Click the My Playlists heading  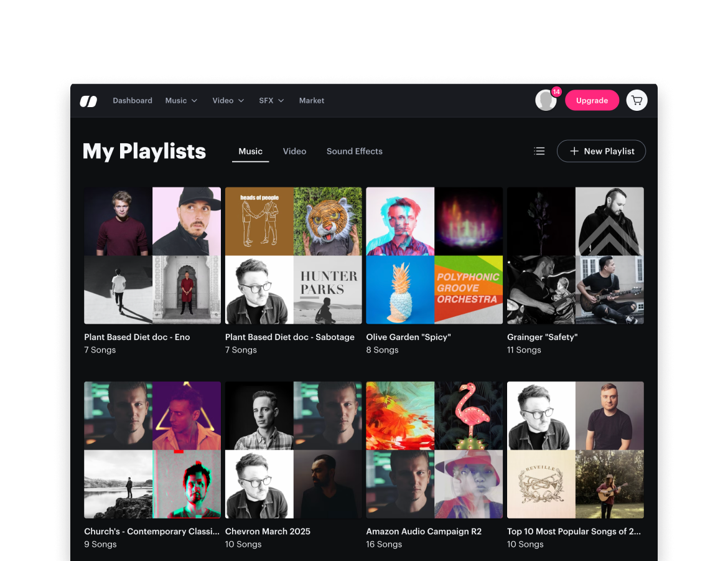tap(144, 151)
